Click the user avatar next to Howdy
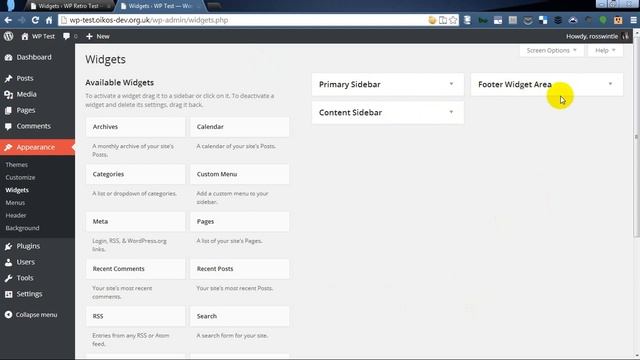Viewport: 640px width, 360px height. pyautogui.click(x=625, y=36)
